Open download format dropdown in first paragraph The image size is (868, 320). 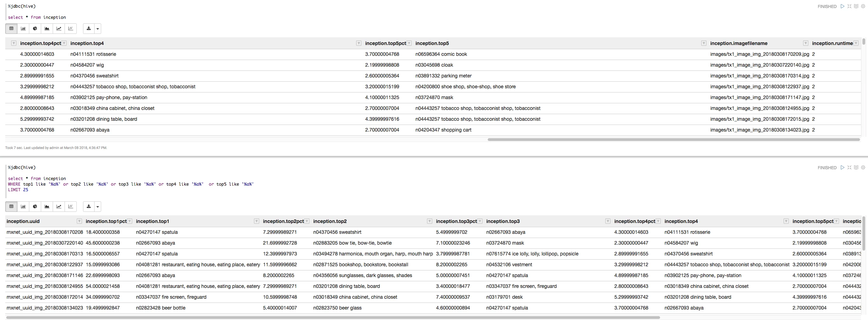tap(98, 29)
